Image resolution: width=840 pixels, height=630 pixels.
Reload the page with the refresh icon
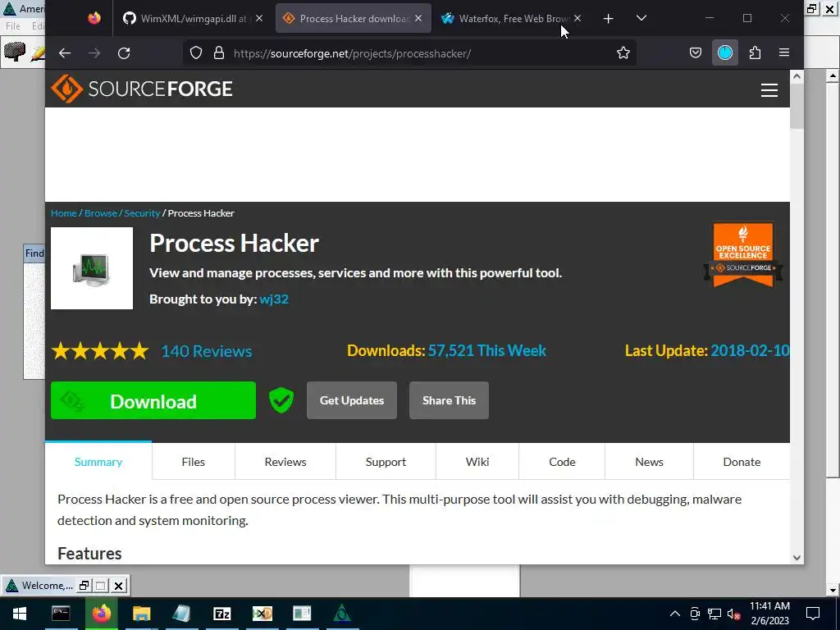coord(124,53)
